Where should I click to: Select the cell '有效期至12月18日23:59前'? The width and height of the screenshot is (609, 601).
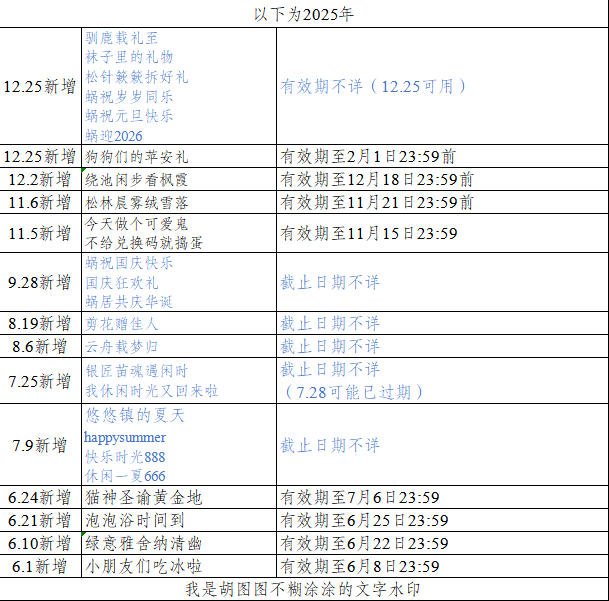pos(377,179)
